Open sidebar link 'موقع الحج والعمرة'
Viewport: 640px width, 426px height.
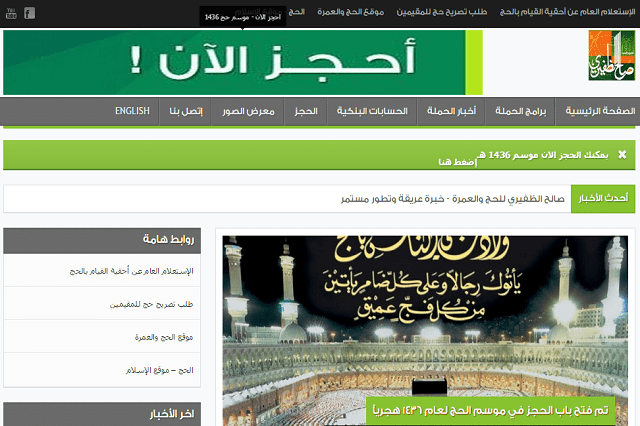tap(164, 337)
